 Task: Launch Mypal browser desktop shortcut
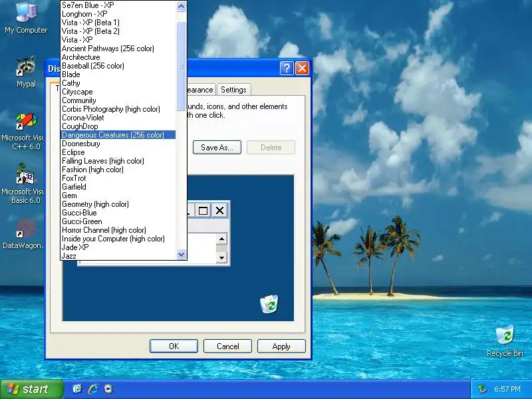(26, 72)
